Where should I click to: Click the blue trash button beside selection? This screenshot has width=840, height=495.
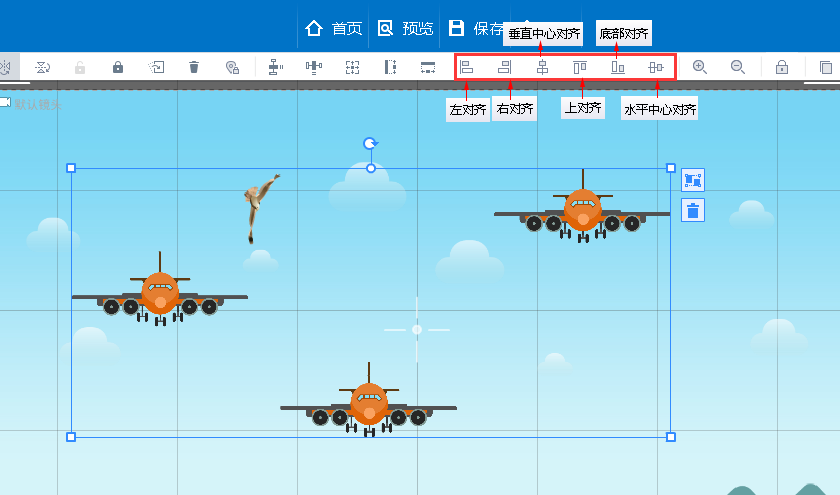pyautogui.click(x=693, y=210)
